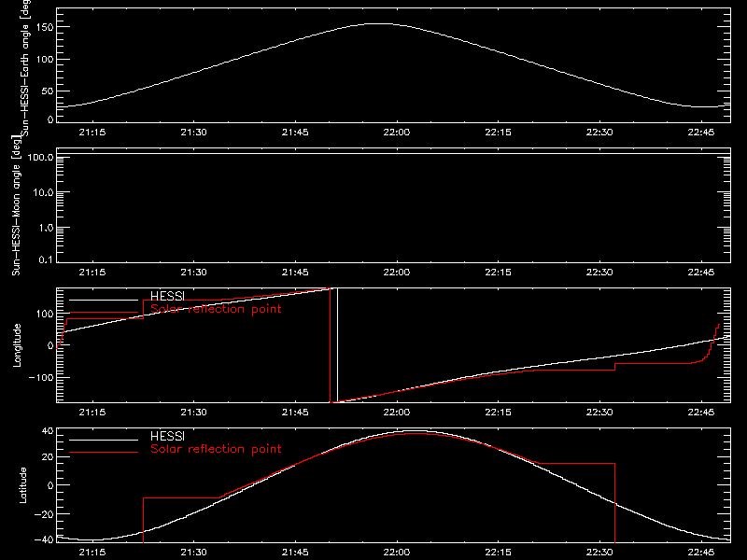
Task: Click "22:45" time label under Latitude plot
Action: (701, 553)
